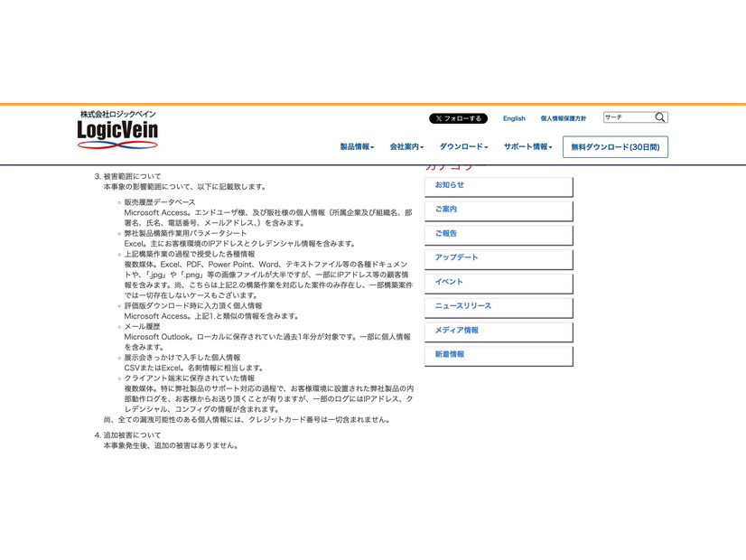Switch the site language to English

click(514, 117)
